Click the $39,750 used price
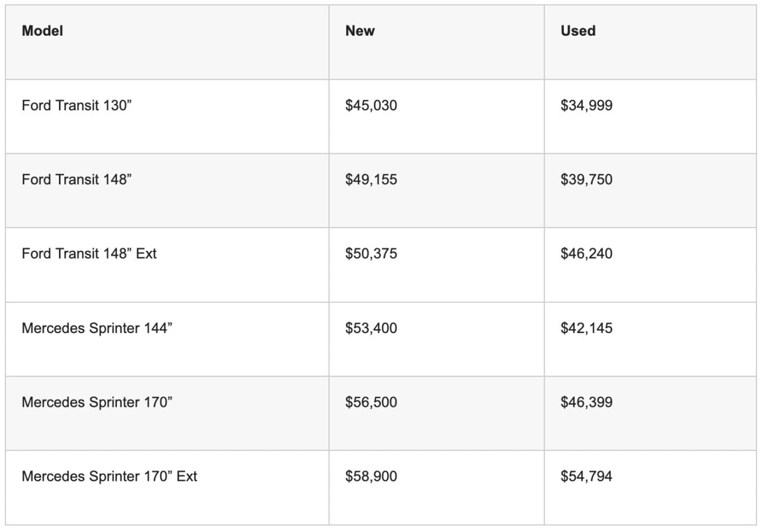This screenshot has width=763, height=532. click(x=586, y=179)
